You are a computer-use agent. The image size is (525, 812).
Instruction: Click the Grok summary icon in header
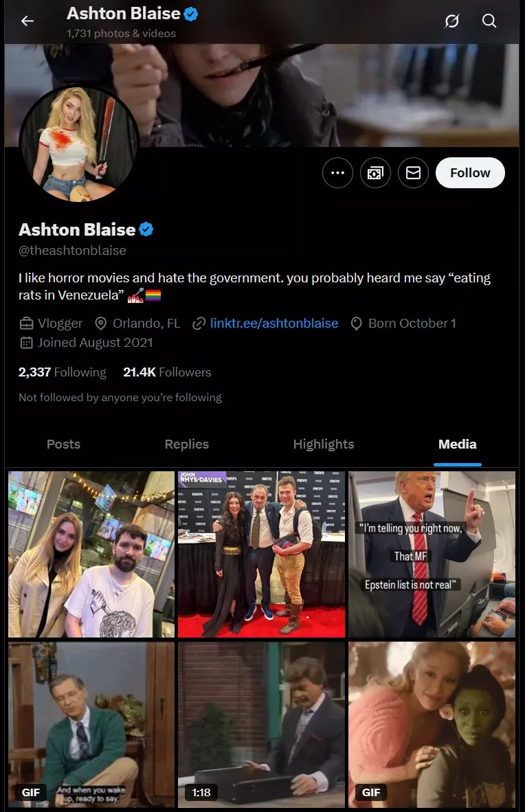[x=452, y=21]
